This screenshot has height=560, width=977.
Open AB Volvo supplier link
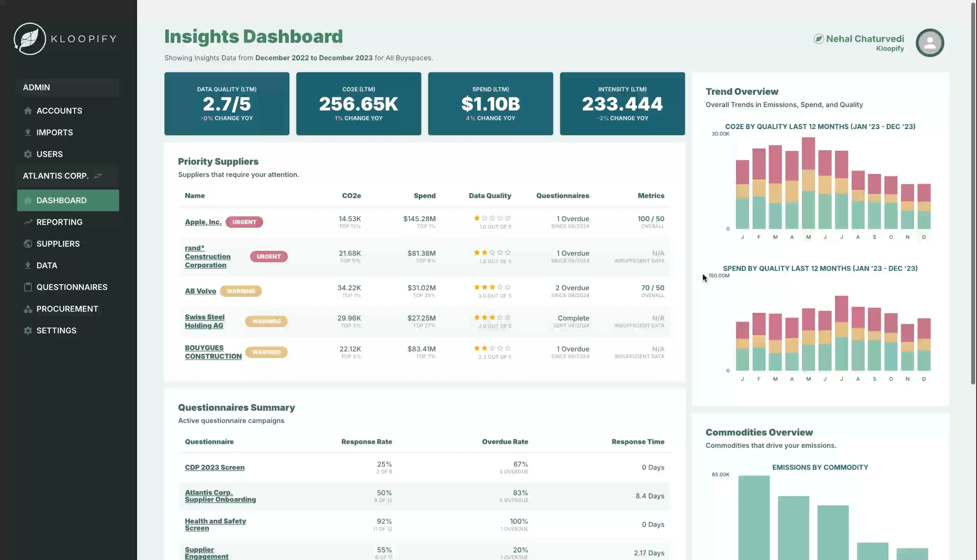pos(200,291)
